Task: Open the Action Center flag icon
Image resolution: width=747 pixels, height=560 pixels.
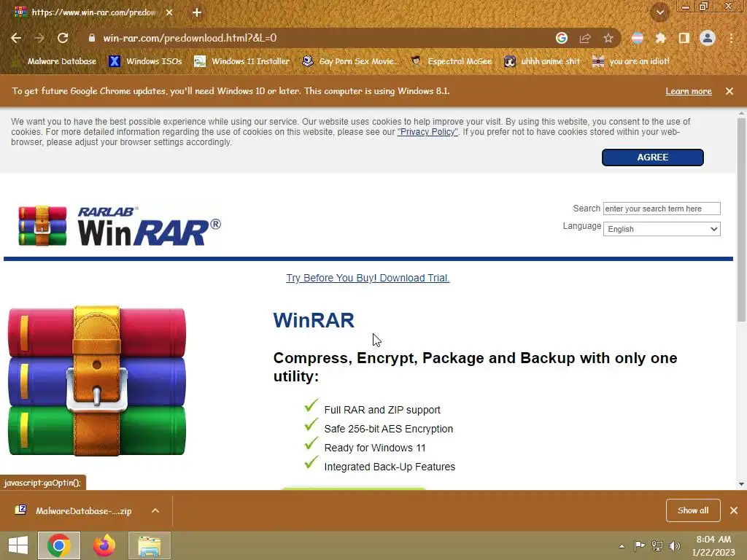Action: pyautogui.click(x=639, y=546)
